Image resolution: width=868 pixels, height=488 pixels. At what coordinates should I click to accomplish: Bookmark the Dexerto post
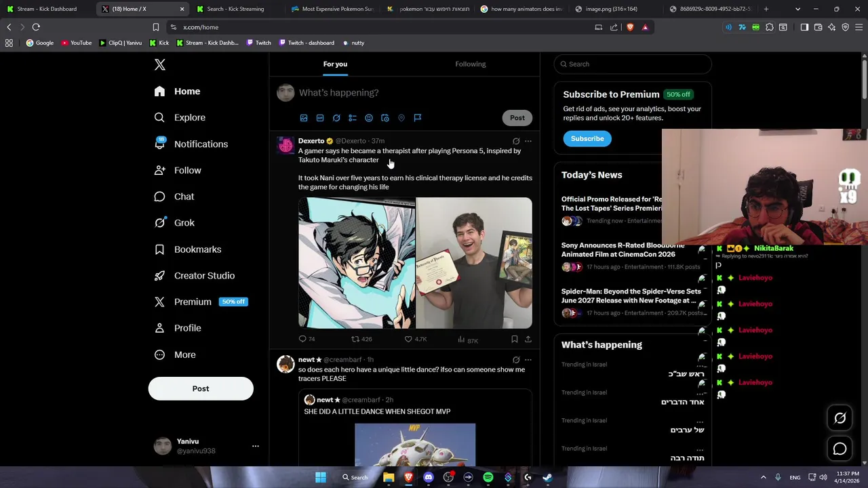coord(515,339)
